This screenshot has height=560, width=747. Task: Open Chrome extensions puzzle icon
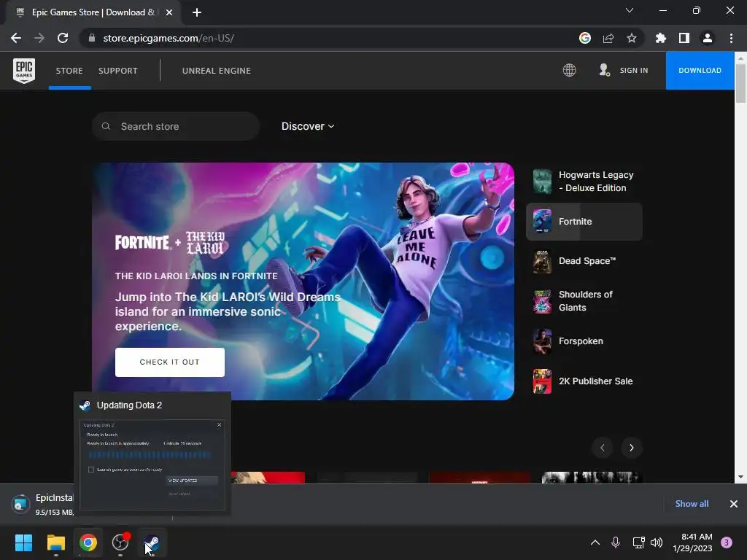(661, 38)
